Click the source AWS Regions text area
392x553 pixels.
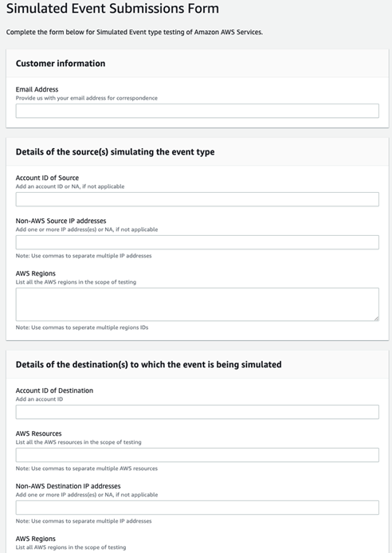tap(197, 304)
